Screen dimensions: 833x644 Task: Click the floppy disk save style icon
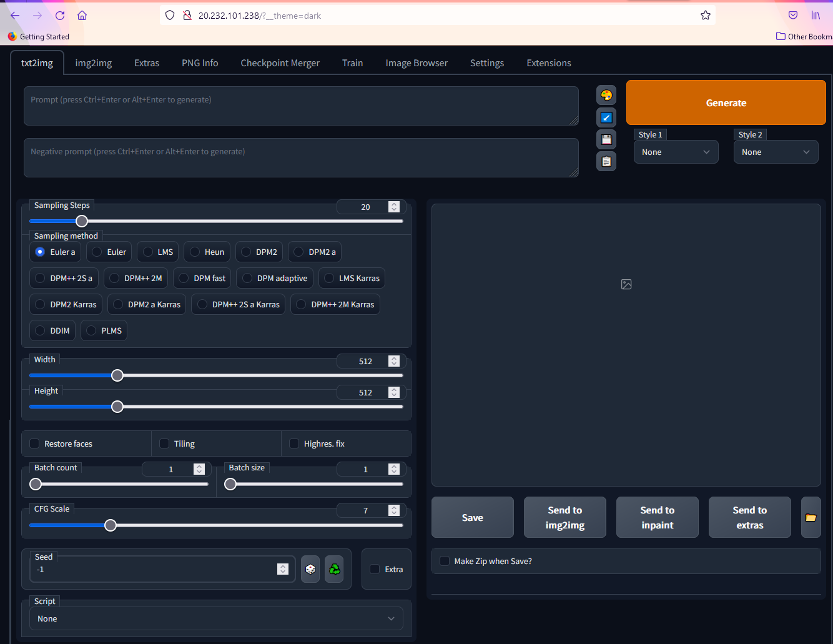[606, 139]
